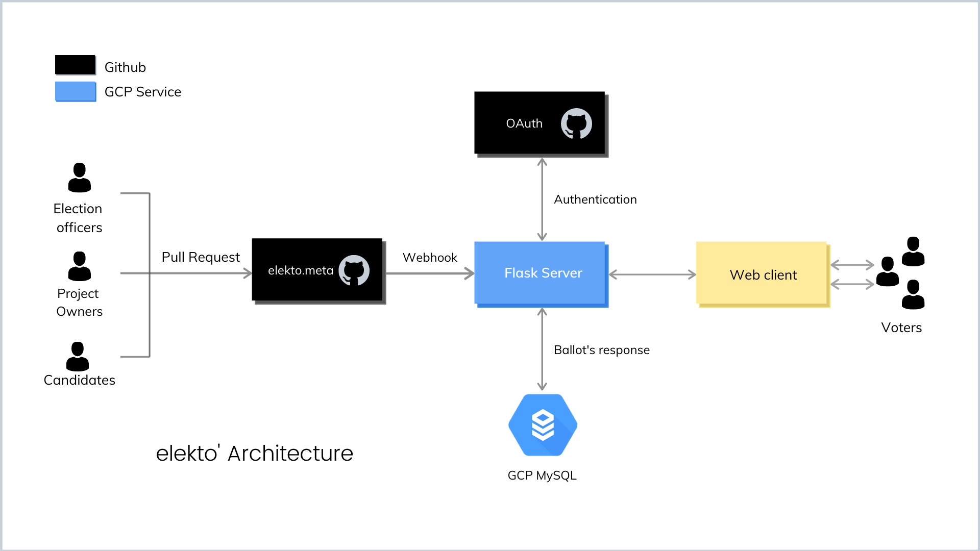Click the GCP MySQL caption
980x551 pixels.
(x=542, y=475)
